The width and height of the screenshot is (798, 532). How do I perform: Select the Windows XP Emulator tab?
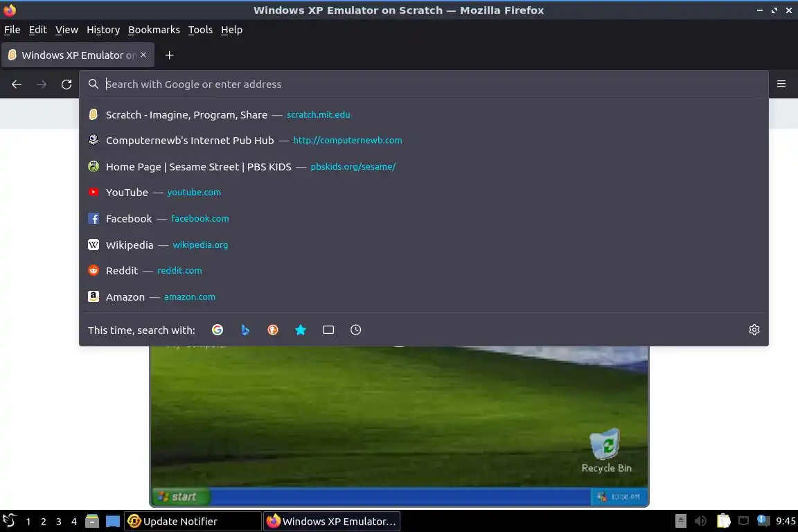(x=78, y=55)
